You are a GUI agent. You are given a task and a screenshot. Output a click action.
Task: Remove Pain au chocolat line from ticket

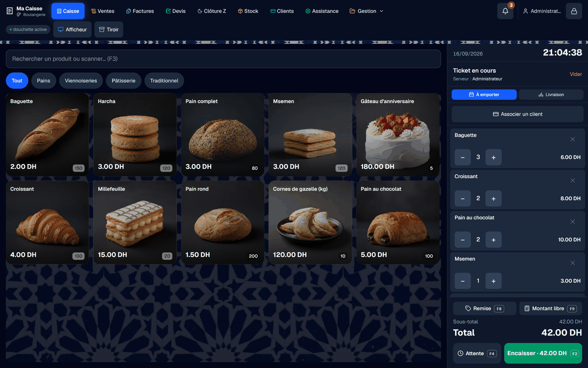572,222
